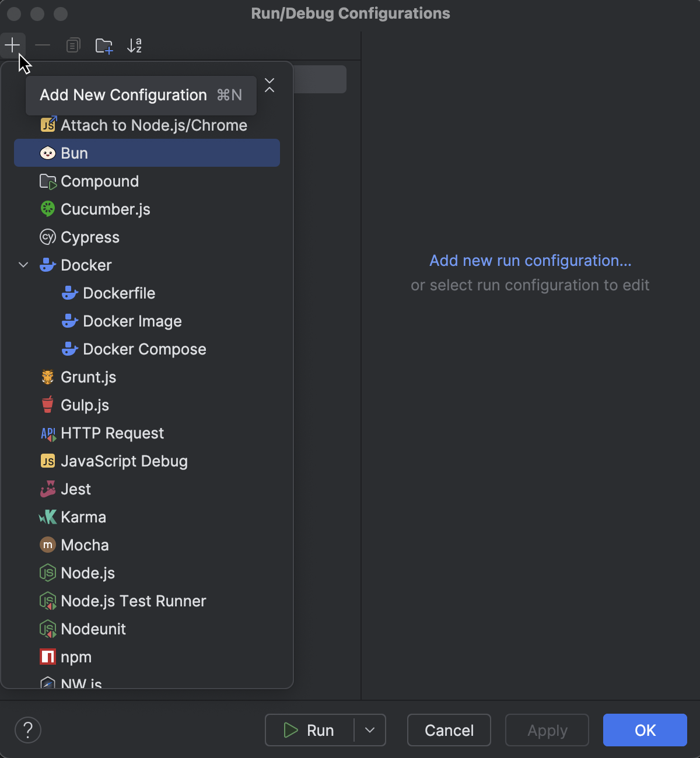This screenshot has height=758, width=700.
Task: Open help via the question mark icon
Action: tap(27, 729)
